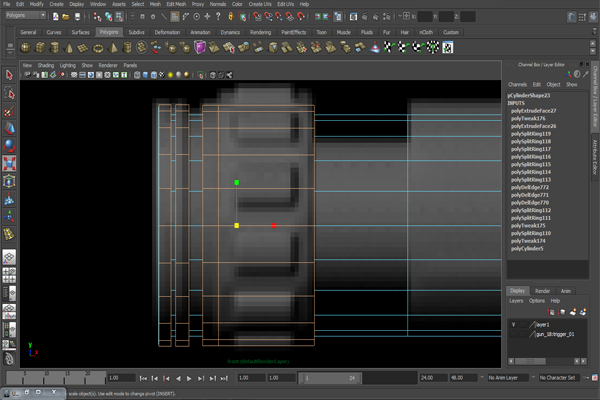Click Layers menu in Layer Editor

tap(516, 301)
